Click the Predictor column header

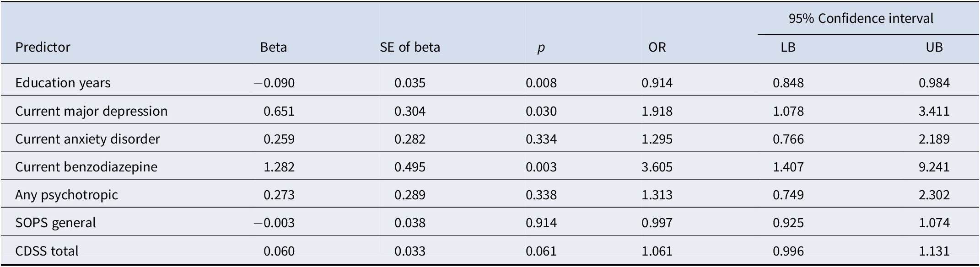[x=43, y=47]
